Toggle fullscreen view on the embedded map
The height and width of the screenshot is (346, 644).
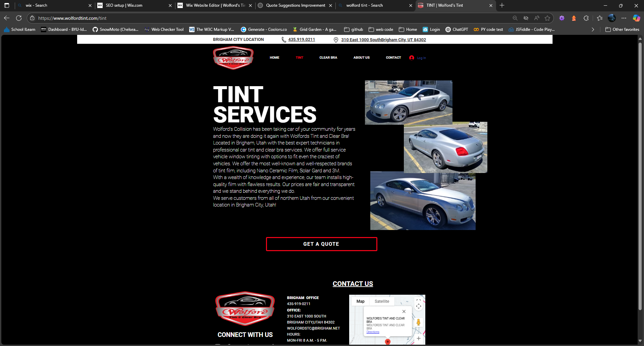[x=419, y=301]
